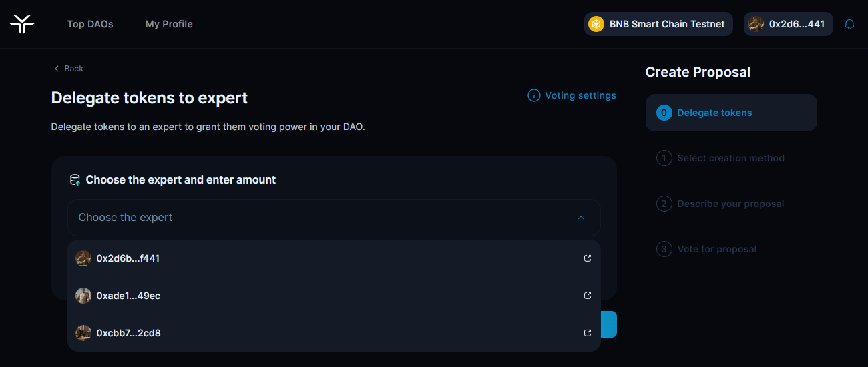Click the Voting settings info icon

coord(533,95)
